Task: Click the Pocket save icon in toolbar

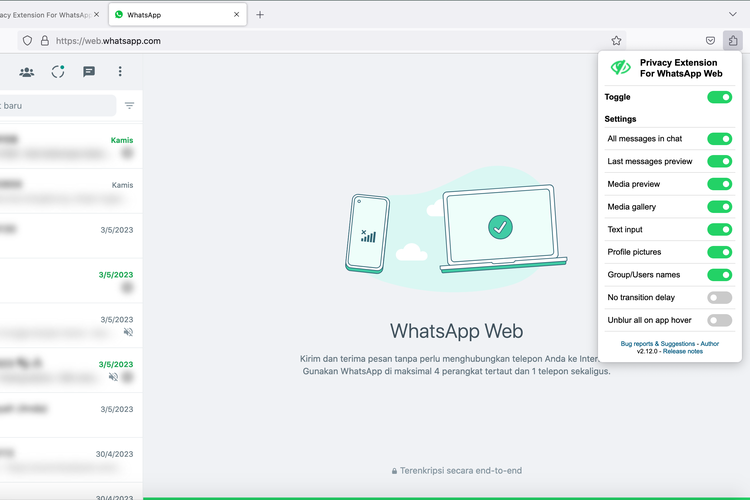Action: [710, 41]
